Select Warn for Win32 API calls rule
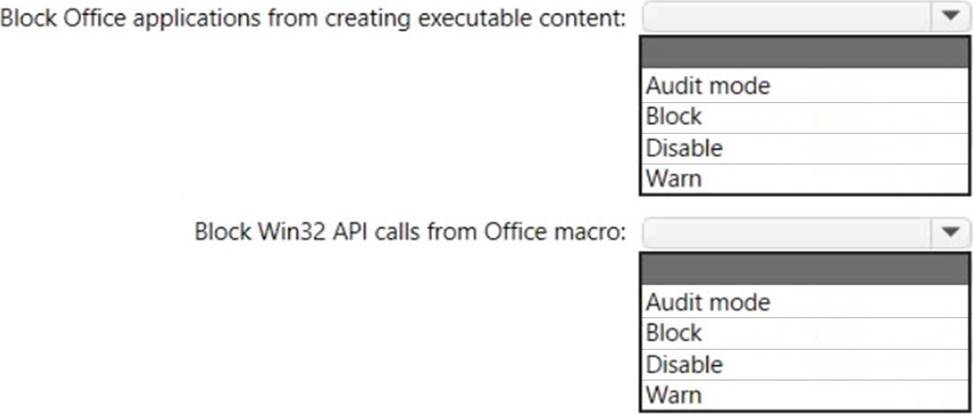 point(806,394)
